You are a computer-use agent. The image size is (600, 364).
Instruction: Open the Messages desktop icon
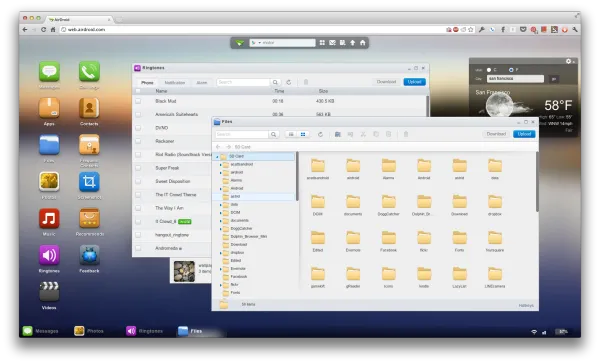(x=49, y=72)
